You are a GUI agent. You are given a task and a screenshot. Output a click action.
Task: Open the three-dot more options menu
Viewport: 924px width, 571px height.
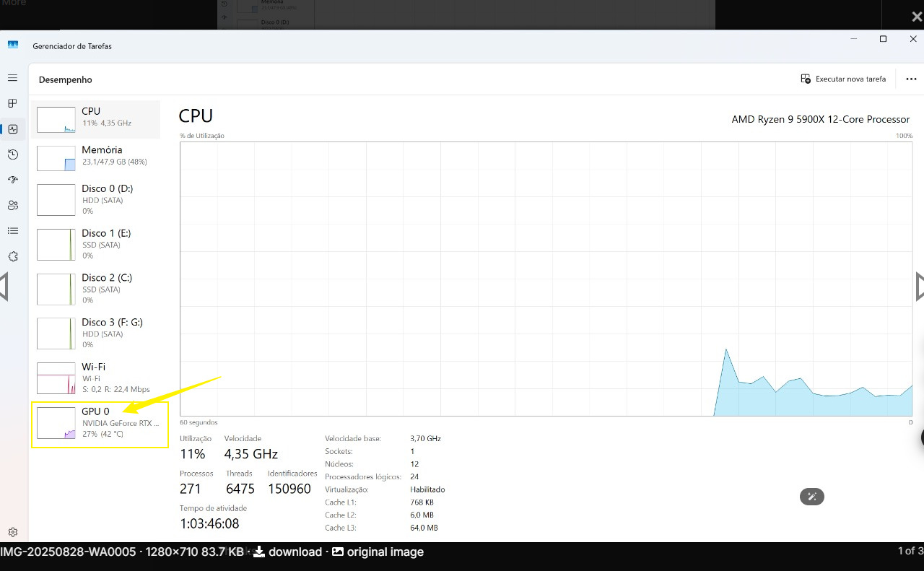tap(911, 79)
